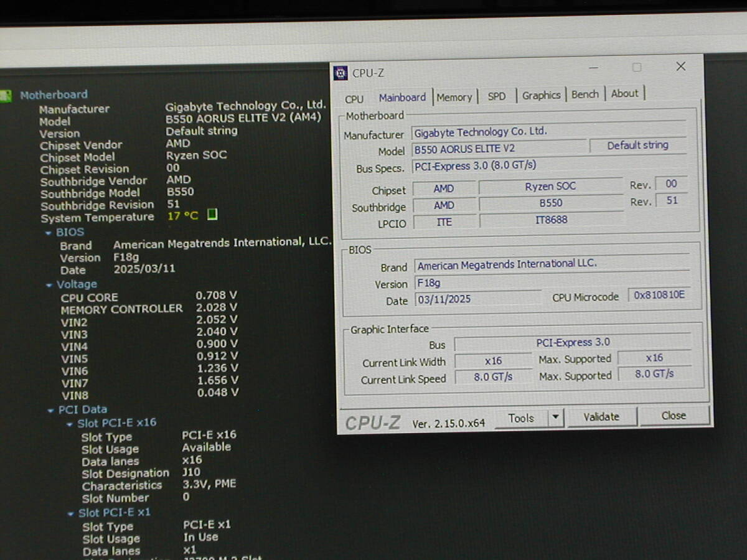The height and width of the screenshot is (560, 747).
Task: Close the CPU-Z window with the X
Action: 680,66
